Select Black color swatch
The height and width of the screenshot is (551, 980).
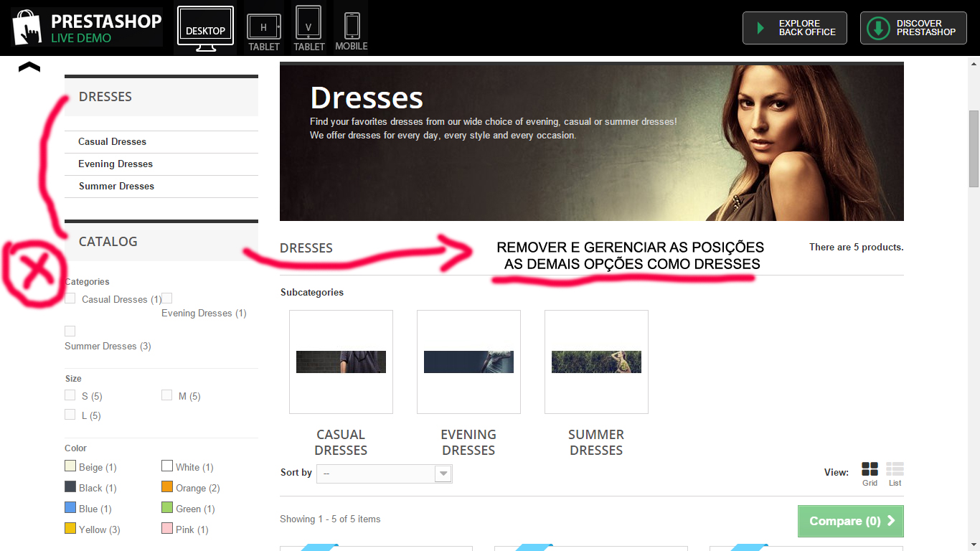tap(70, 487)
